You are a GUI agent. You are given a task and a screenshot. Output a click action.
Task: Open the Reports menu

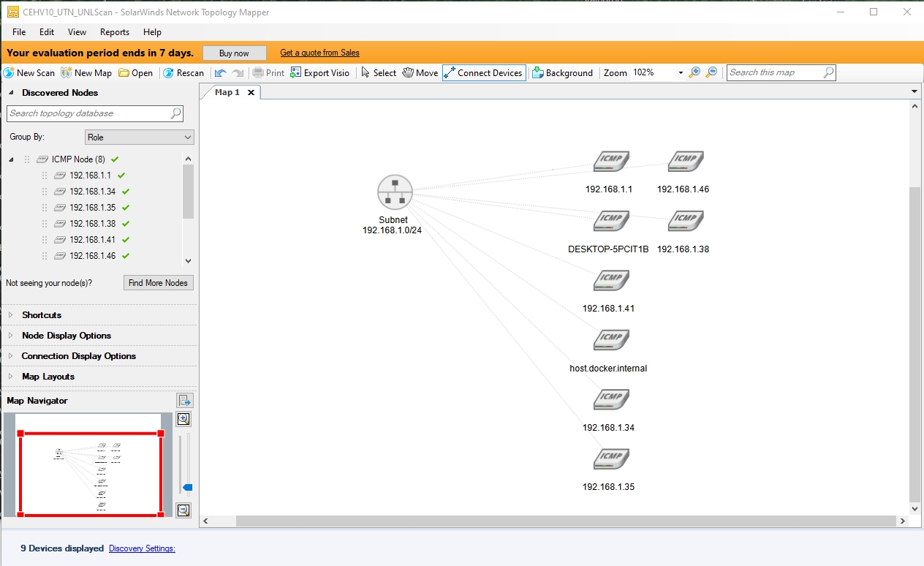pos(115,32)
